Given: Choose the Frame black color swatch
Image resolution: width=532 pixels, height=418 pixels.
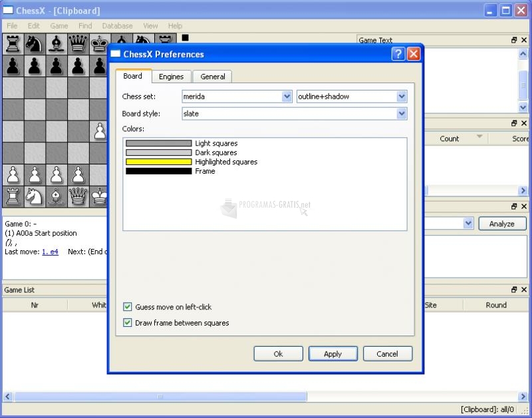Looking at the screenshot, I should coord(158,171).
